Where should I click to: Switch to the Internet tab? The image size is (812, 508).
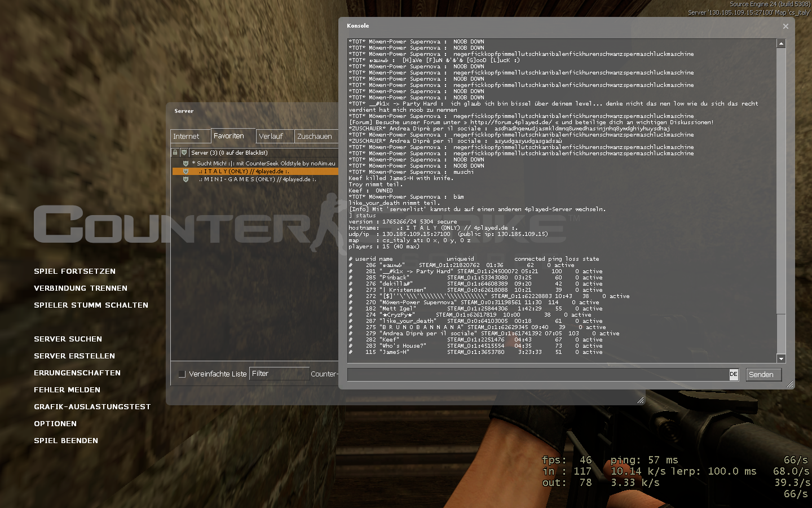191,137
